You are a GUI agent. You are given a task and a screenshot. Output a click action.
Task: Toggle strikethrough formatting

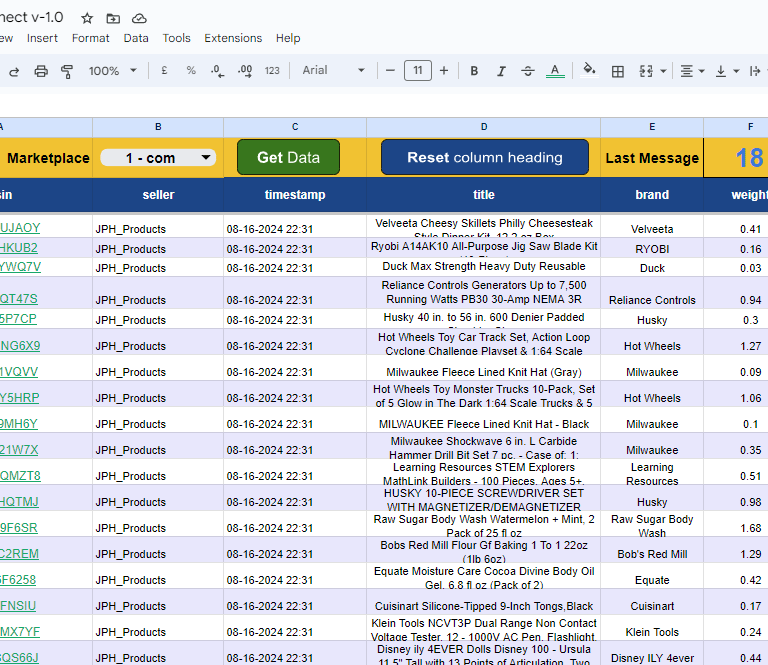tap(528, 71)
